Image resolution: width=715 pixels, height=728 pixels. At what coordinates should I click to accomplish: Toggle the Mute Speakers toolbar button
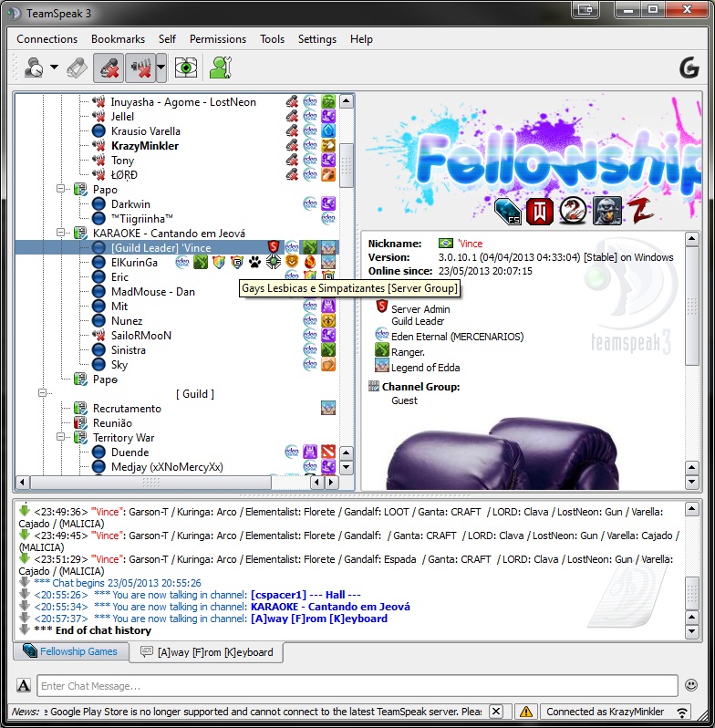tap(140, 68)
